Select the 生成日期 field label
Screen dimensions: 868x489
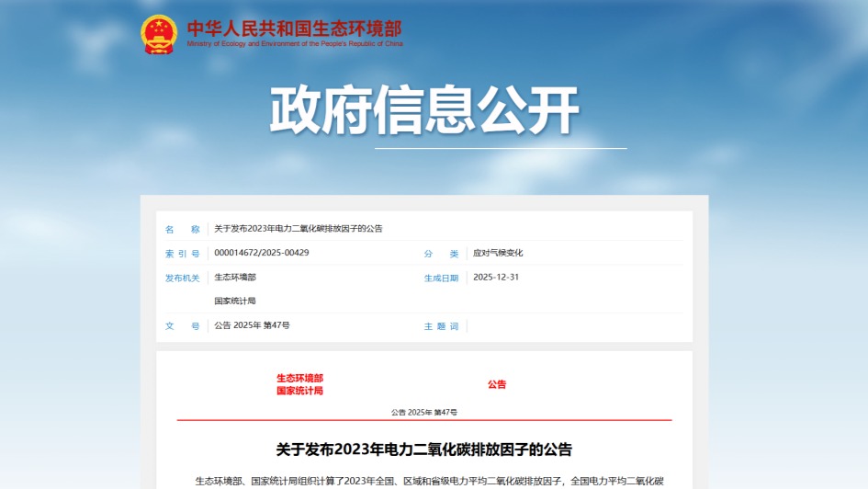click(x=441, y=278)
